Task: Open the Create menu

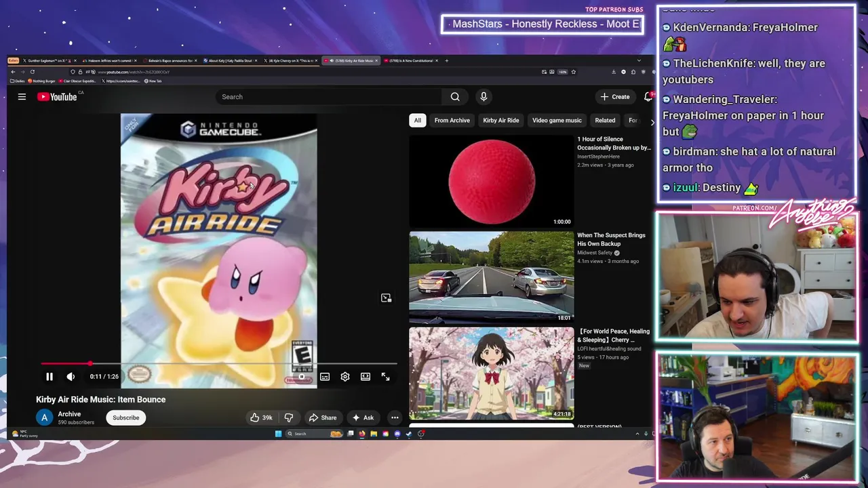Action: [615, 97]
